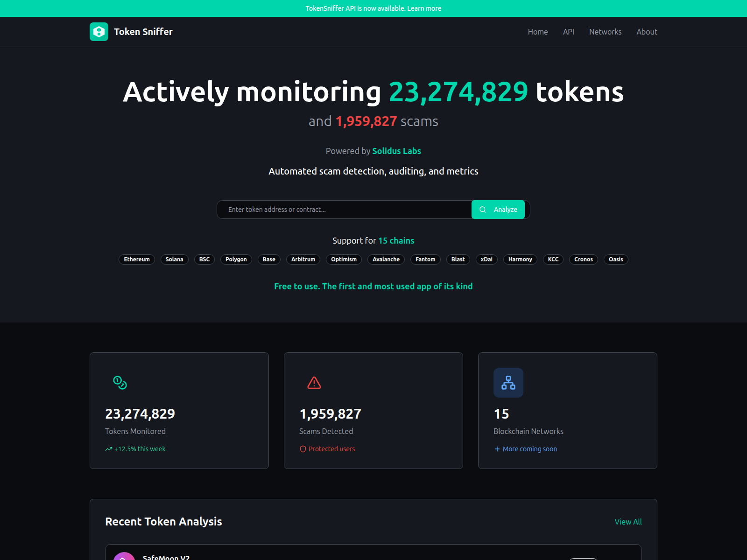Click the shield icon beside Protected users
This screenshot has height=560, width=747.
[x=303, y=449]
